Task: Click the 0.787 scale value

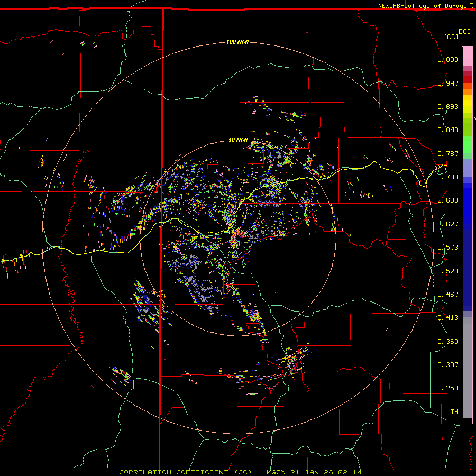Action: (x=448, y=153)
